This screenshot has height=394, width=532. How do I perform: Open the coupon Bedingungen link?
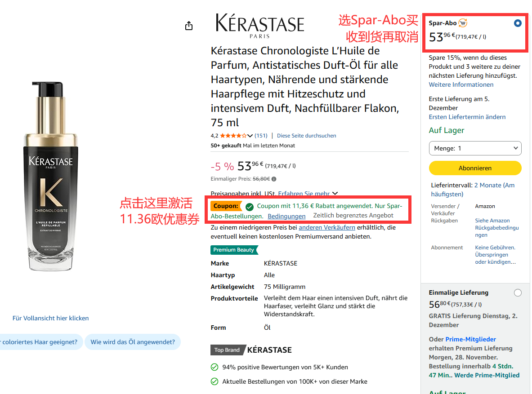point(286,216)
